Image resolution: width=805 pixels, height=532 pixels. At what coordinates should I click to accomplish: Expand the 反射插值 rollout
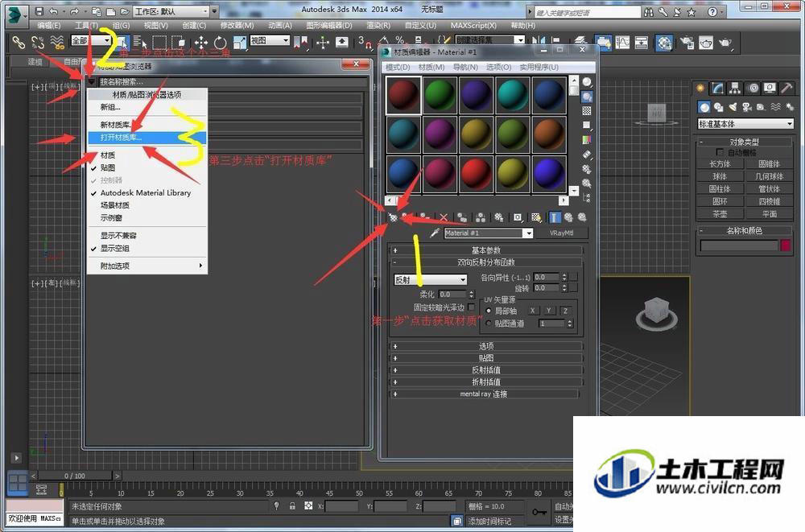485,369
